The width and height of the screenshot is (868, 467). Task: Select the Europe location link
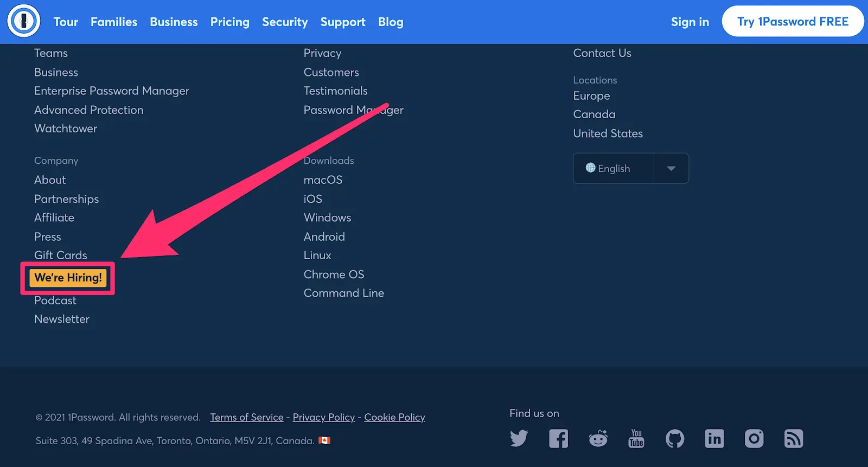(x=592, y=96)
